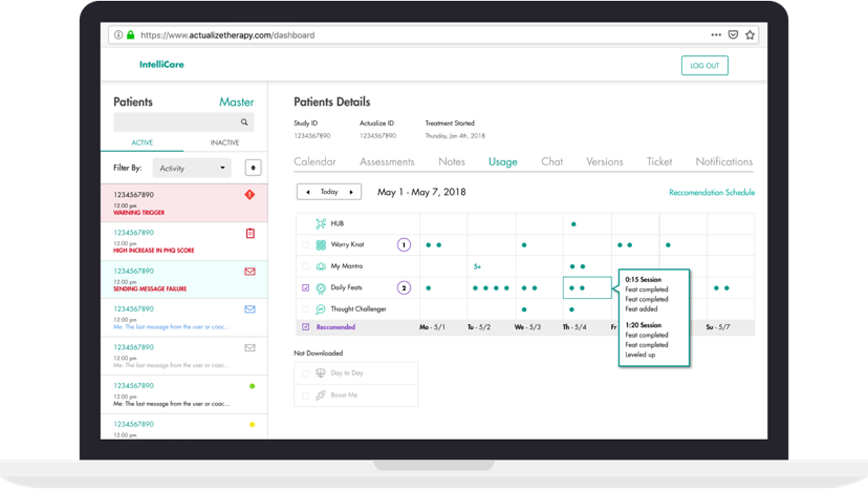Click the Worry Knot badge number 1
The height and width of the screenshot is (489, 868).
pos(403,245)
